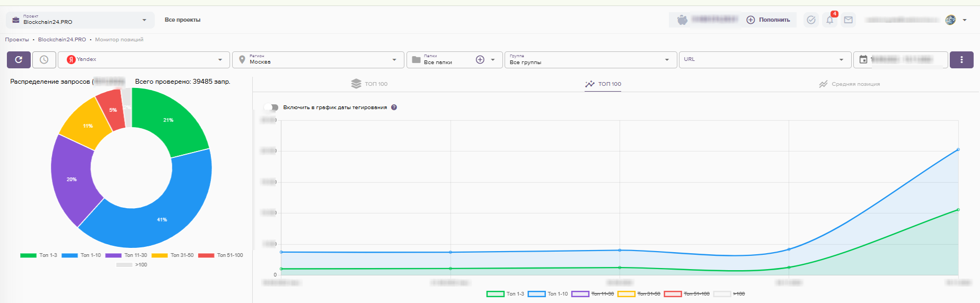Viewport: 980px width, 303px height.
Task: Open the notifications bell
Action: [x=829, y=20]
